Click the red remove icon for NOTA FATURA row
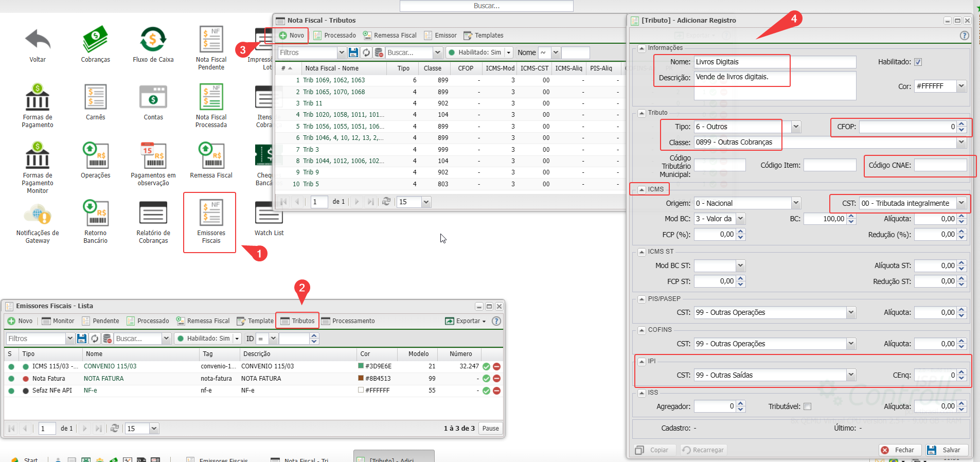Viewport: 980px width, 462px height. [x=496, y=379]
